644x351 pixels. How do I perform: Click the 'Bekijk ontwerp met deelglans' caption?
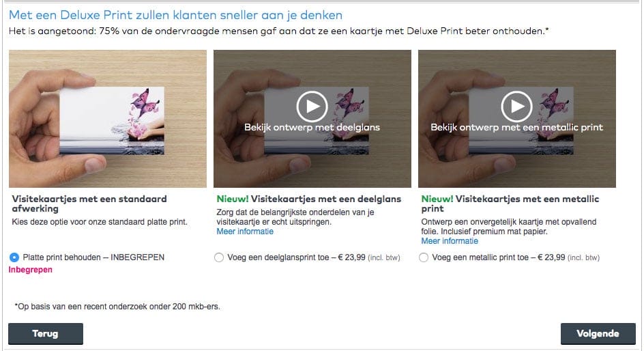click(312, 128)
